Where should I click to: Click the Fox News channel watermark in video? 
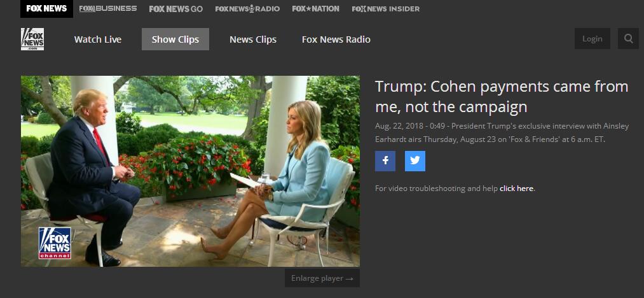coord(55,243)
